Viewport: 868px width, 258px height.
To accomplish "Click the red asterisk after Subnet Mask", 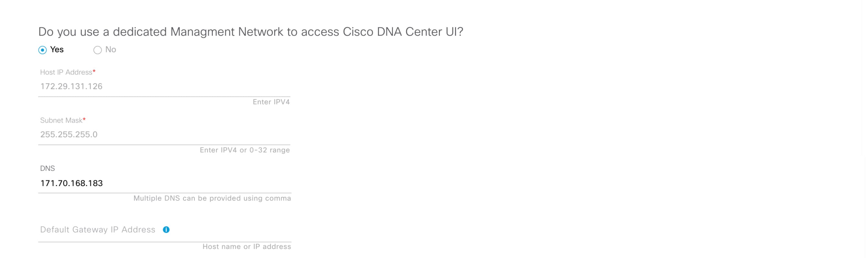I will [84, 120].
